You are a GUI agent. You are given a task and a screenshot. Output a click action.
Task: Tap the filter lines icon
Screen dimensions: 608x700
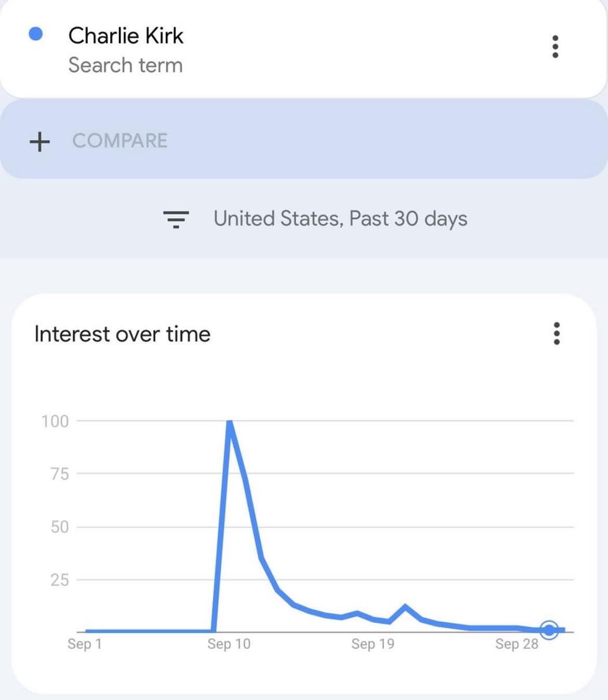tap(176, 219)
